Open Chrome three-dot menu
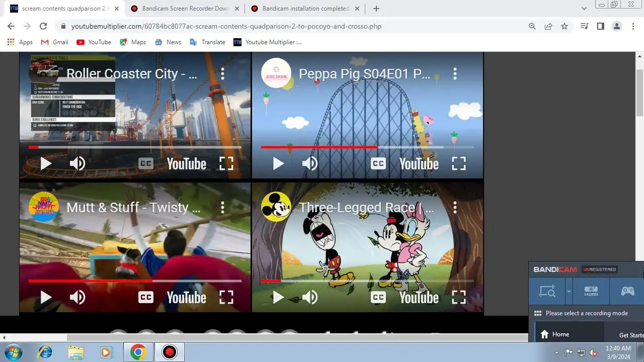 click(x=633, y=26)
